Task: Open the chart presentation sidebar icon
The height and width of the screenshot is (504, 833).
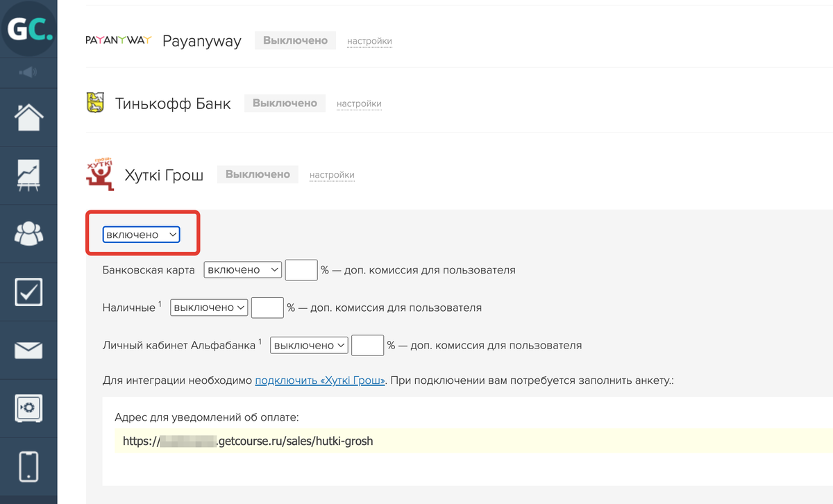Action: [28, 176]
